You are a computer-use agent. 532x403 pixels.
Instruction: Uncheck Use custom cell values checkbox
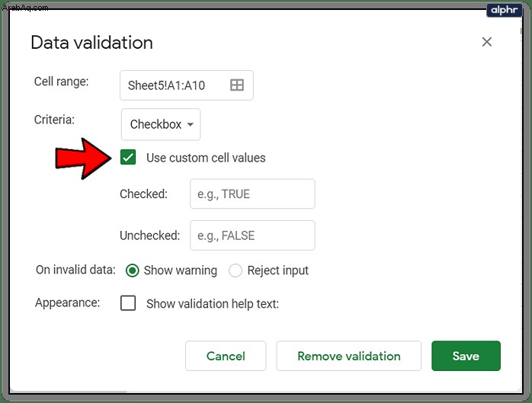coord(128,157)
